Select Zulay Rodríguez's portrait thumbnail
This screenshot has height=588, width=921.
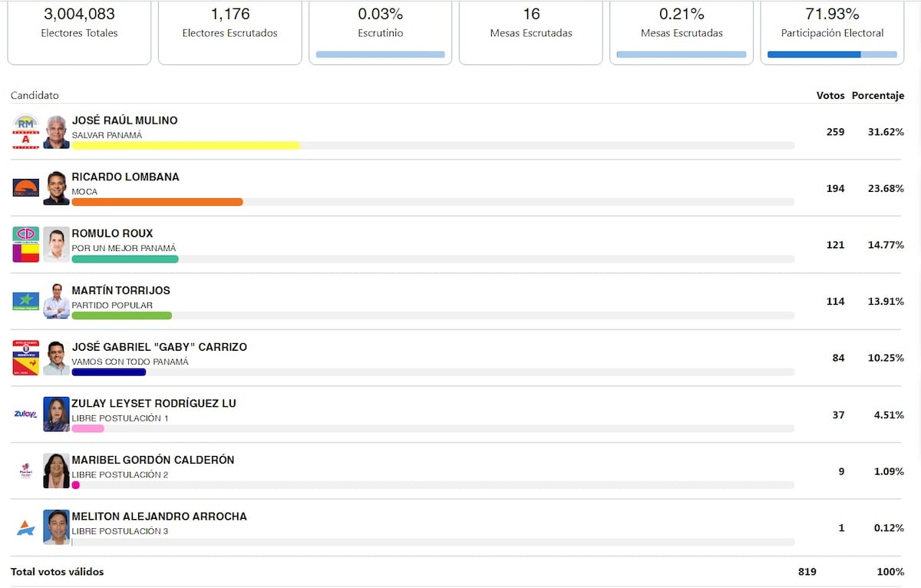click(x=56, y=414)
